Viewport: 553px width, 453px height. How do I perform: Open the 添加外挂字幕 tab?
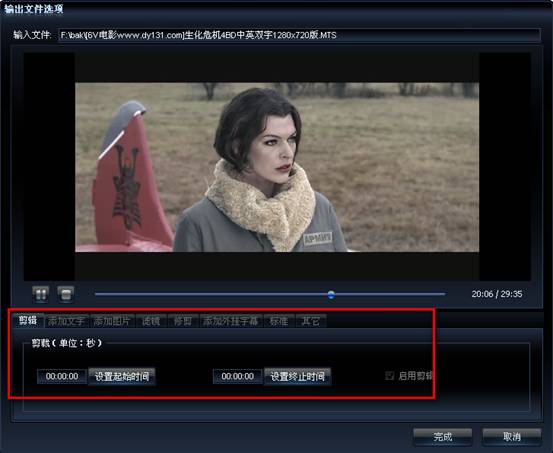231,321
